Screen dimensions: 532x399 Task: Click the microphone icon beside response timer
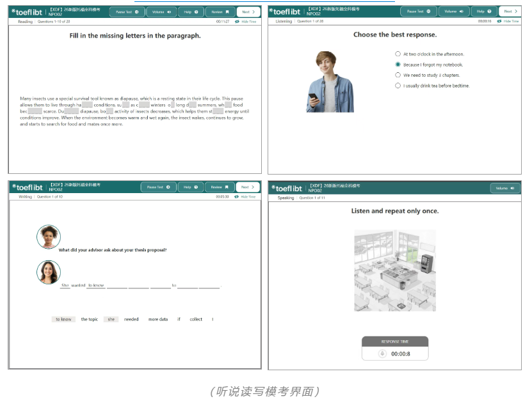[x=382, y=354]
